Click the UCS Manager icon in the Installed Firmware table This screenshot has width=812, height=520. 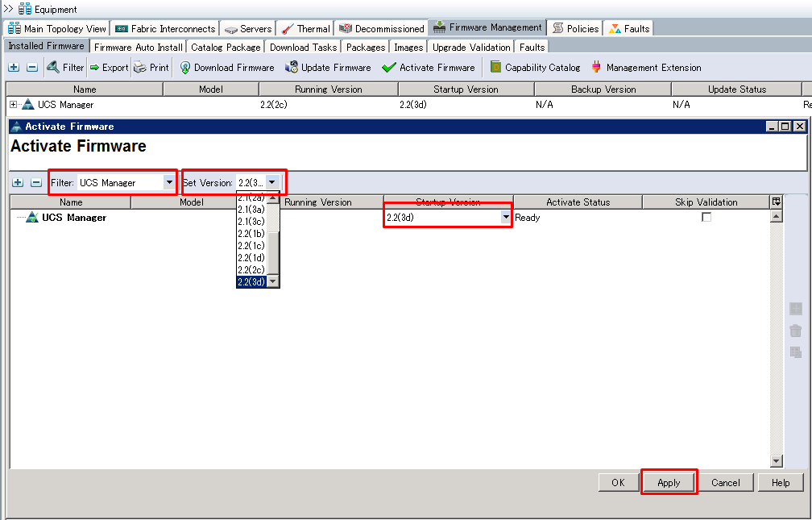pos(28,104)
